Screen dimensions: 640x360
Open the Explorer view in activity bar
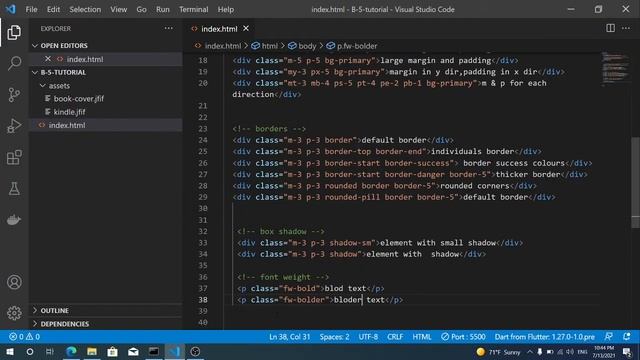pos(14,32)
